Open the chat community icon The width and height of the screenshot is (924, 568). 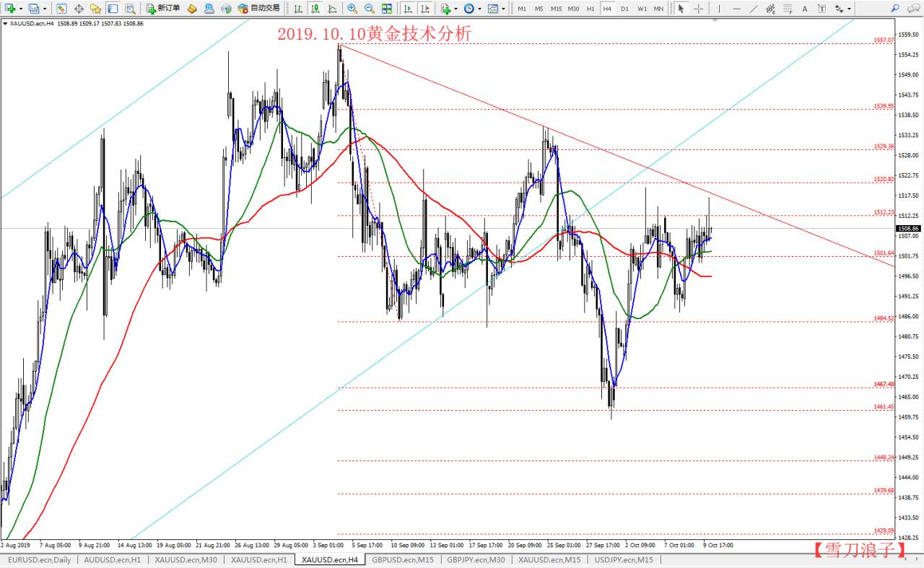913,9
